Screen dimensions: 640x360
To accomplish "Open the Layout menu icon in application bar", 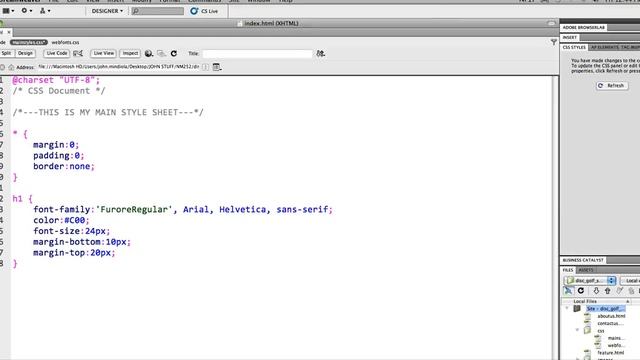I will 8,11.
